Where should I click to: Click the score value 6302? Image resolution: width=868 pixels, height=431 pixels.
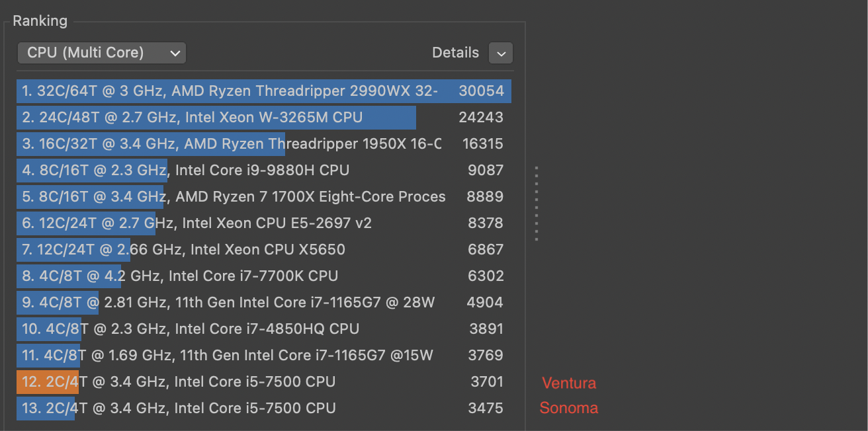(x=486, y=276)
